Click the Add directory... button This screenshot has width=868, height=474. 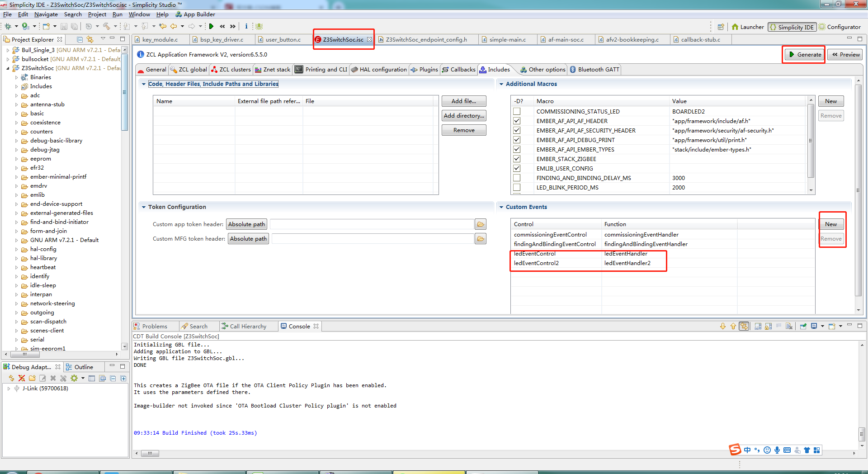464,116
